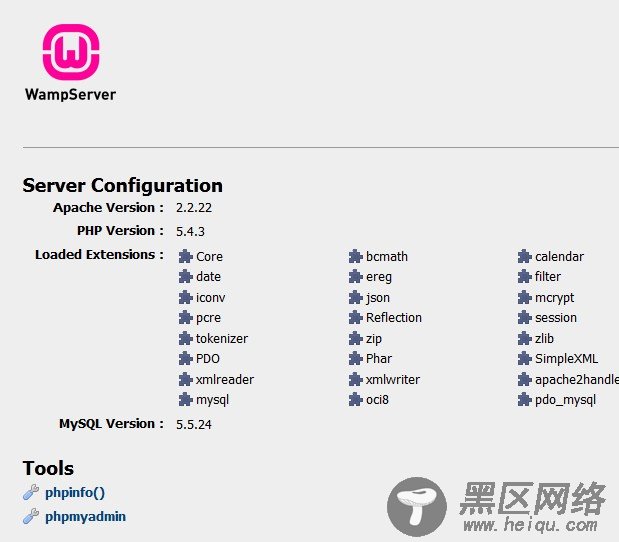Click the PHP version value 5.4.3
Viewport: 619px width, 542px height.
[x=190, y=231]
